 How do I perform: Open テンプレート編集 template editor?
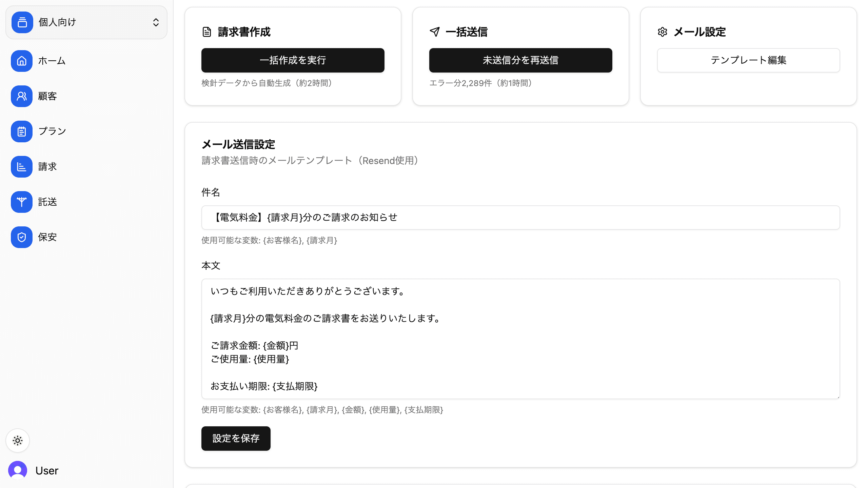[x=749, y=60]
